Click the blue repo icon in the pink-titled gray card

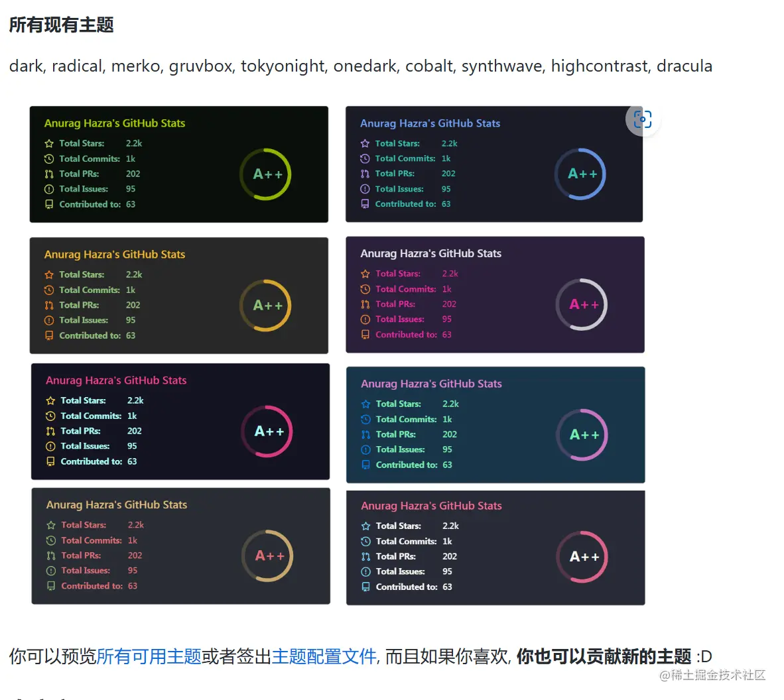pyautogui.click(x=366, y=587)
